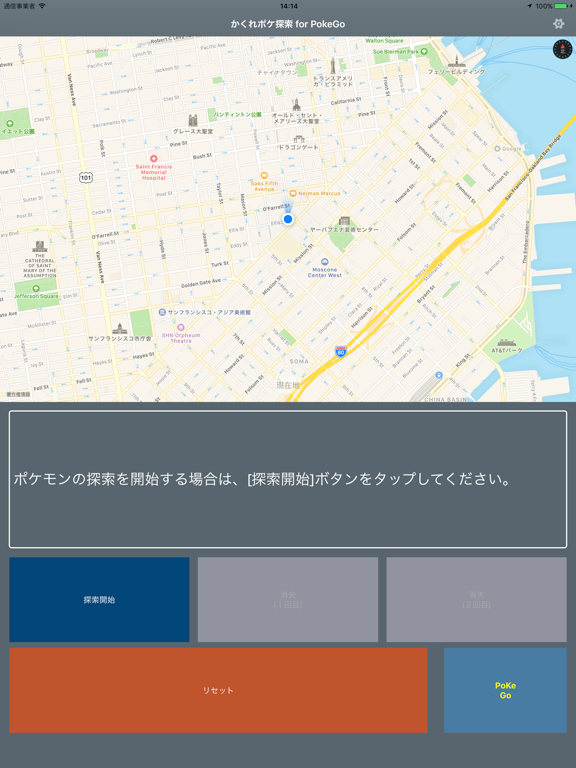Tap the blue current-location dot
The height and width of the screenshot is (768, 576).
(x=288, y=219)
